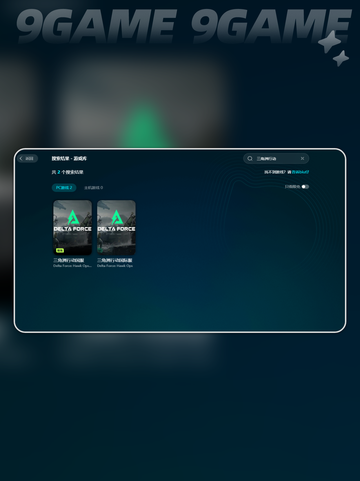The height and width of the screenshot is (481, 360).
Task: Select the PC games tab
Action: pos(64,188)
